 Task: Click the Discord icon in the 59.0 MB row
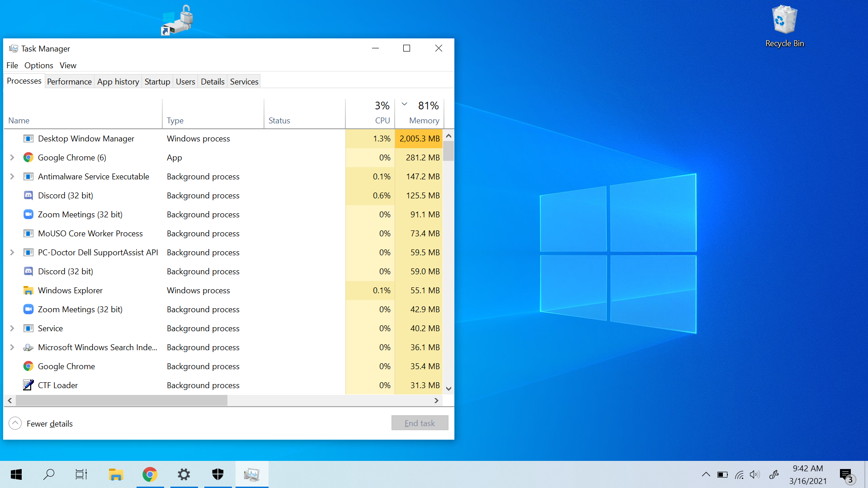tap(28, 272)
